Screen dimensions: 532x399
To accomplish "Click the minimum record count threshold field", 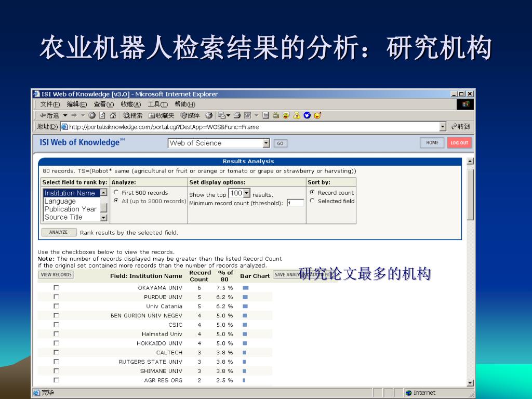I will [x=295, y=203].
